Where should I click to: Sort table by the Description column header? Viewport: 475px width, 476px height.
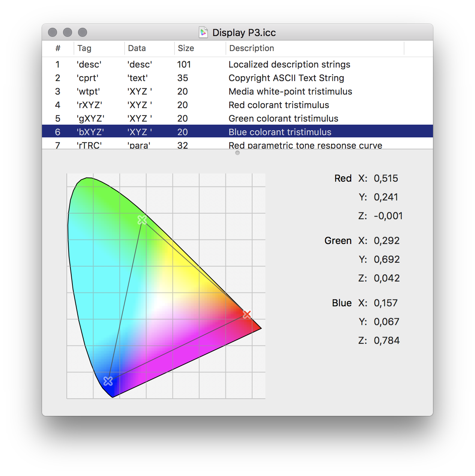click(x=315, y=48)
